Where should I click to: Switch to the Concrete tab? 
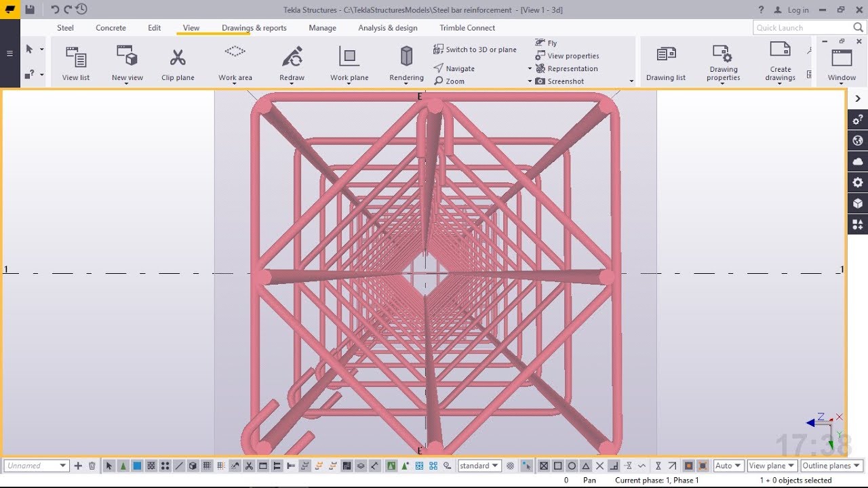point(111,28)
